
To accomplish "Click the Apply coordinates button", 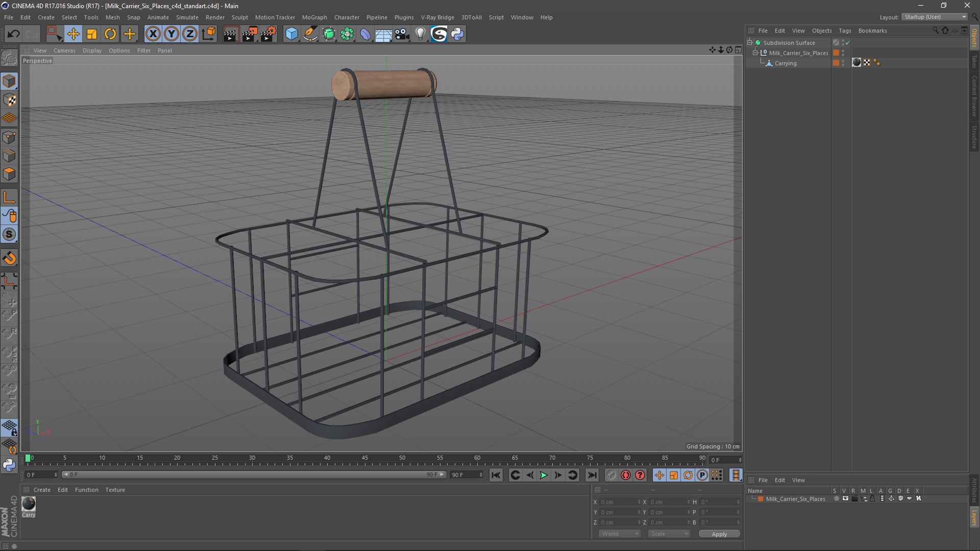I will [719, 534].
